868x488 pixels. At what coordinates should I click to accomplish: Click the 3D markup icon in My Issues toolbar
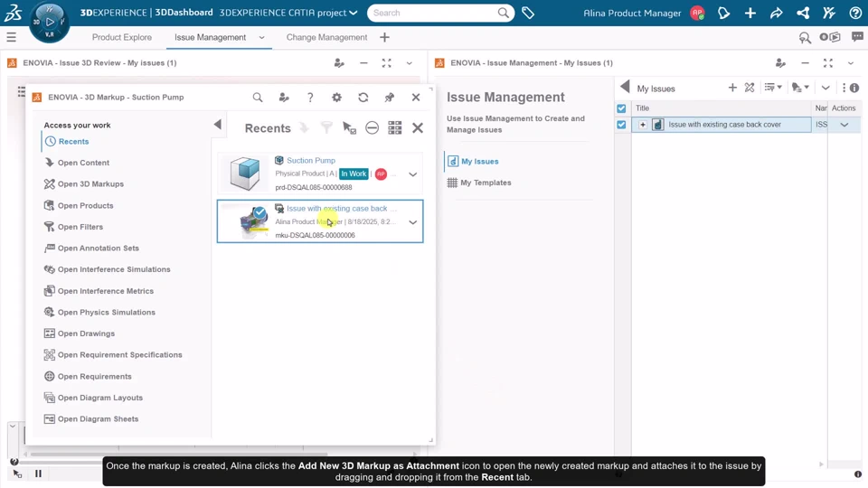[750, 88]
